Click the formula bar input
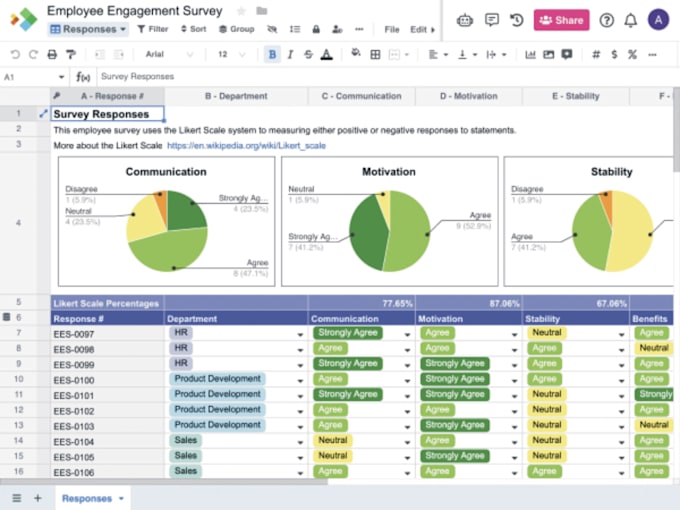 click(x=386, y=77)
